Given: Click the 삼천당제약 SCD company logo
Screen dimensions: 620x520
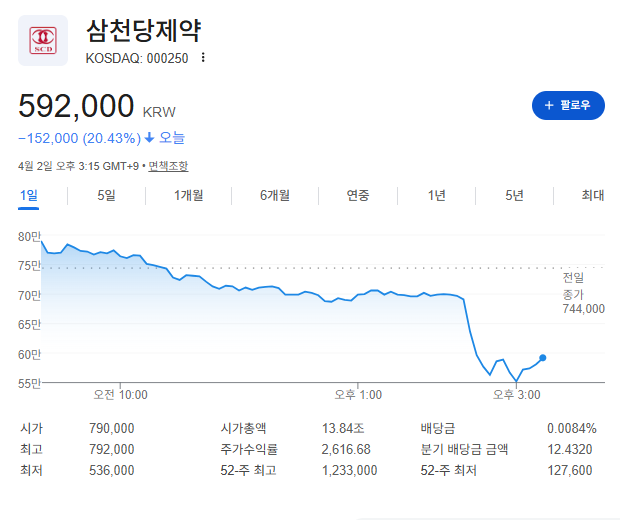Looking at the screenshot, I should (x=43, y=41).
